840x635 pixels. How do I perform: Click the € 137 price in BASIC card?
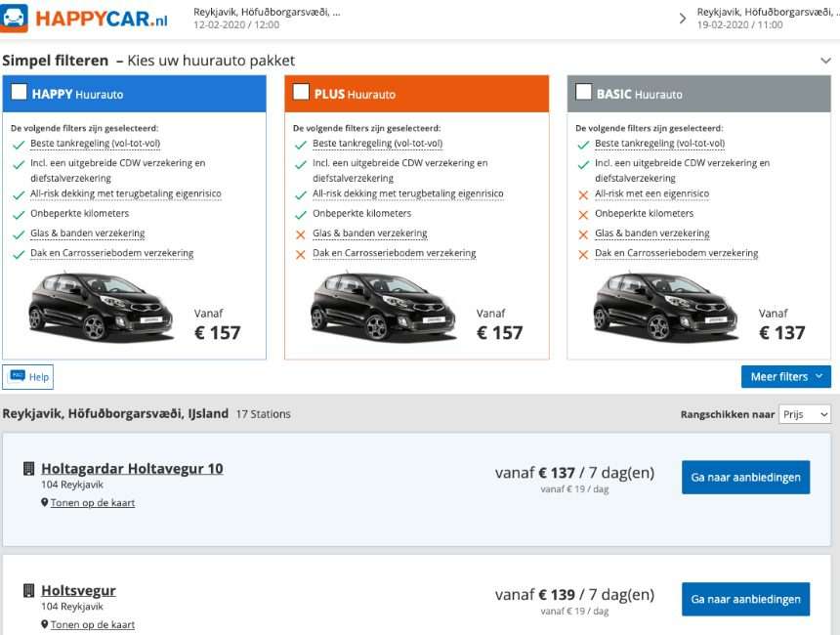coord(782,333)
